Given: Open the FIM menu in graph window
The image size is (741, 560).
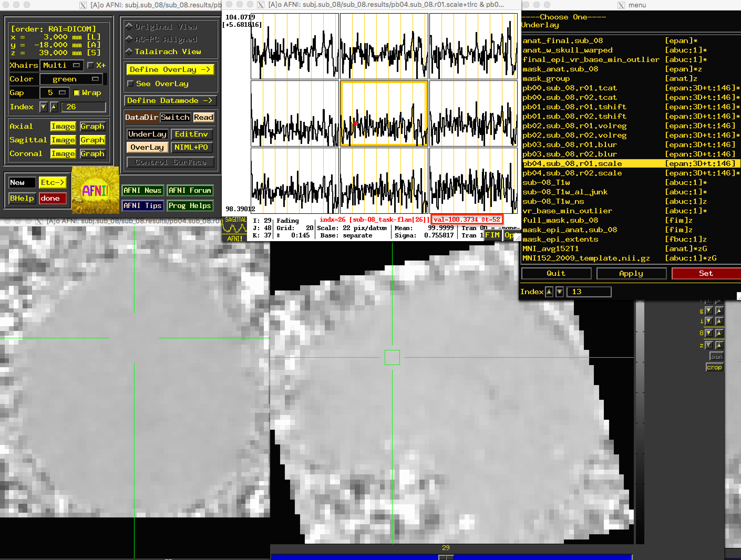Looking at the screenshot, I should tap(492, 235).
